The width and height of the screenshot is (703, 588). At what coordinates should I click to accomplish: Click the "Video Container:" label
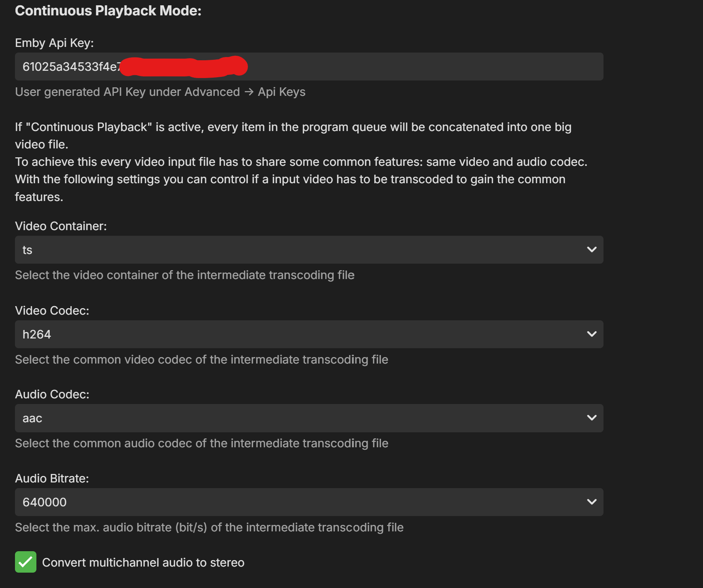point(61,226)
